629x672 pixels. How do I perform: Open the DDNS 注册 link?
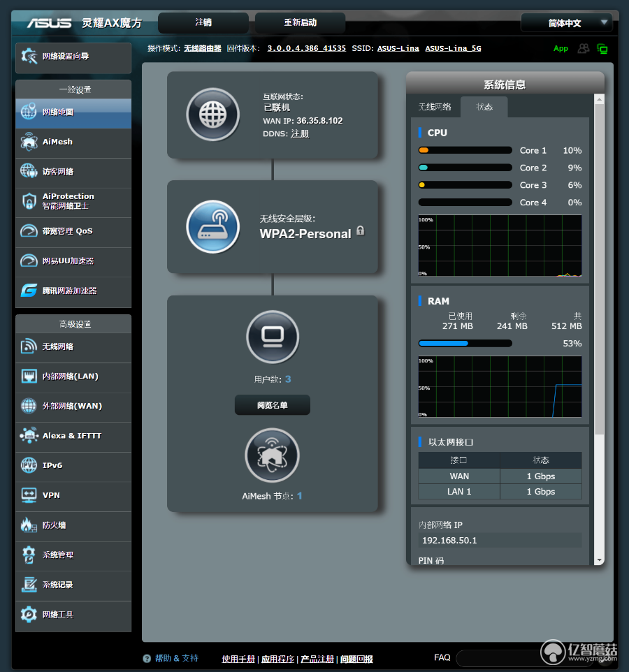click(x=300, y=133)
